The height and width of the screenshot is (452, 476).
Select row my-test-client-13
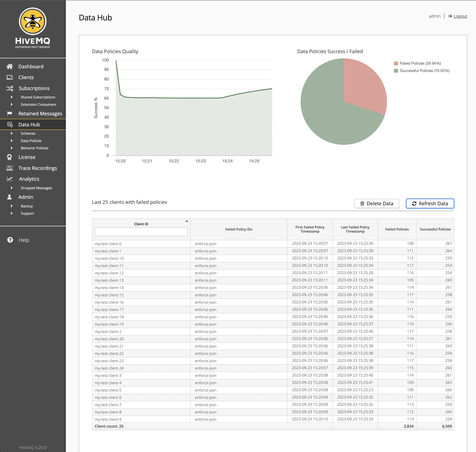pos(273,280)
